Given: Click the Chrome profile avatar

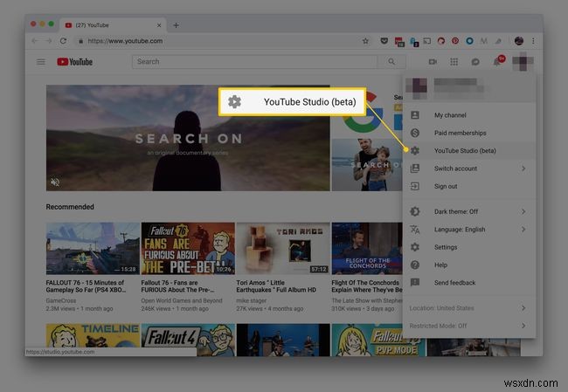Looking at the screenshot, I should (519, 41).
